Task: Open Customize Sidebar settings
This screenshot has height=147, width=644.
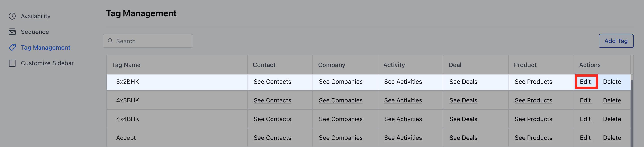Action: pyautogui.click(x=47, y=63)
